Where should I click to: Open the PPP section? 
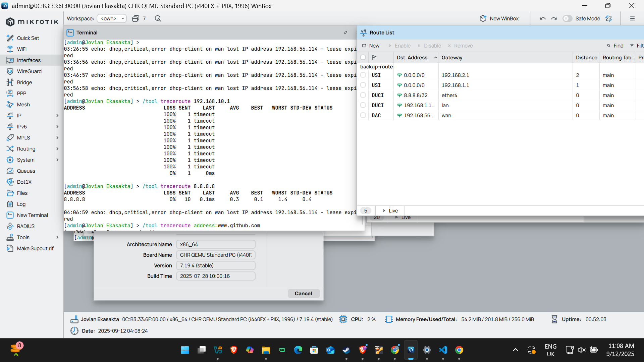[x=21, y=94]
